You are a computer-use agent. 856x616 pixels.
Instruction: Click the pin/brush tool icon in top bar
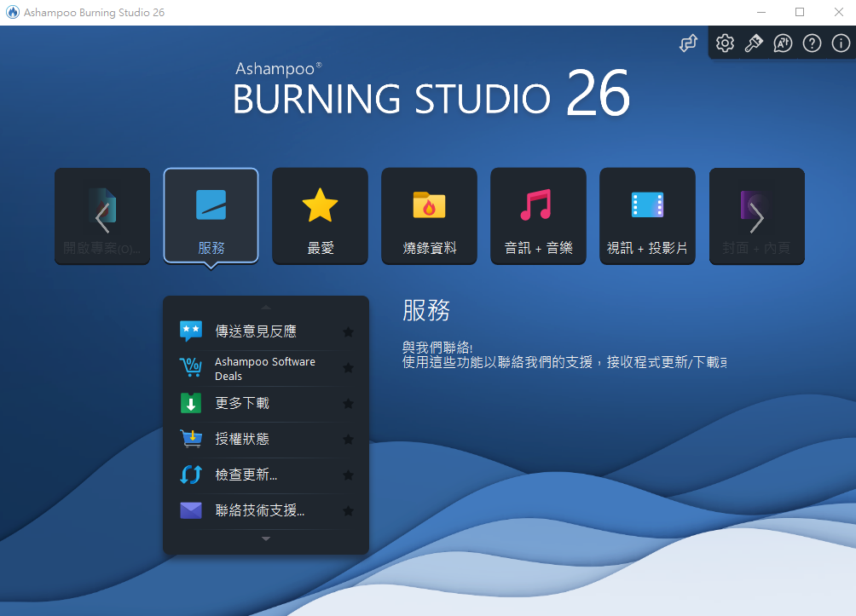[754, 43]
